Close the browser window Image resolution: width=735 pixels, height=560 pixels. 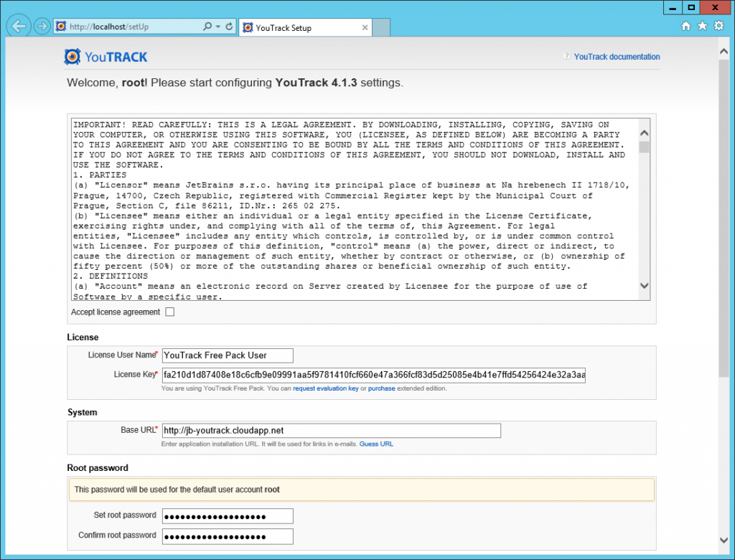[x=716, y=7]
